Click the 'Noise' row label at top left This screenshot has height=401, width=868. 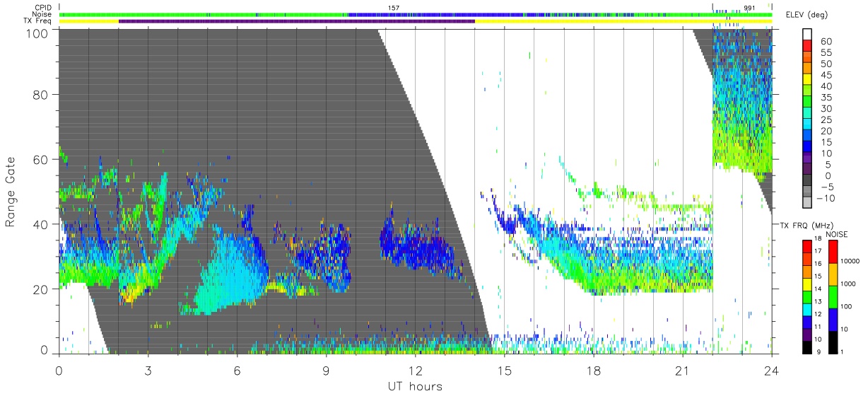tap(41, 14)
